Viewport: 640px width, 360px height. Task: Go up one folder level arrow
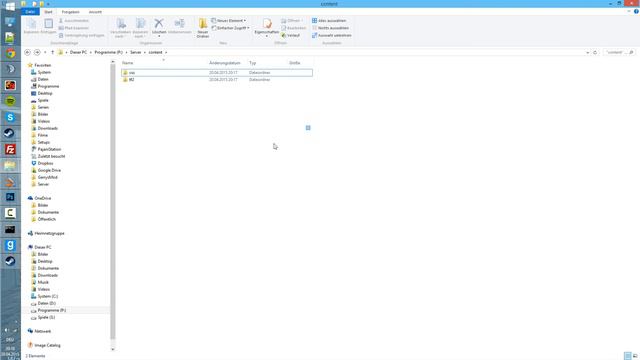click(x=52, y=52)
